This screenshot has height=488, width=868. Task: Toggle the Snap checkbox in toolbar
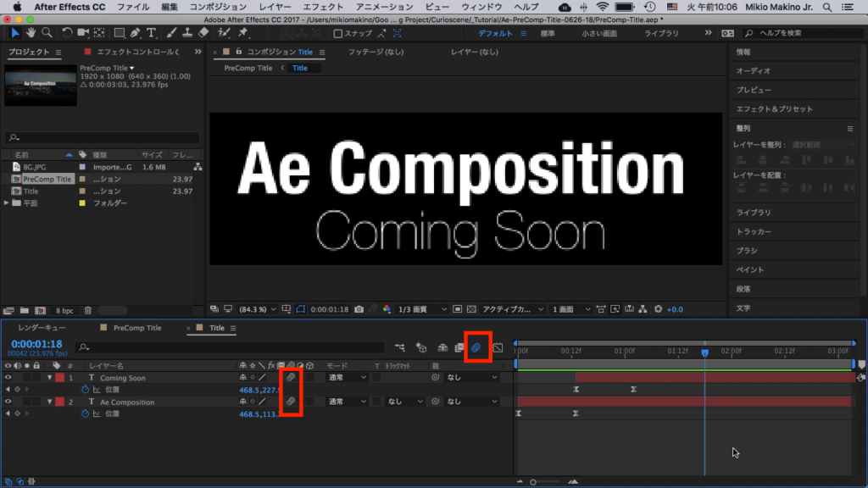tap(337, 34)
